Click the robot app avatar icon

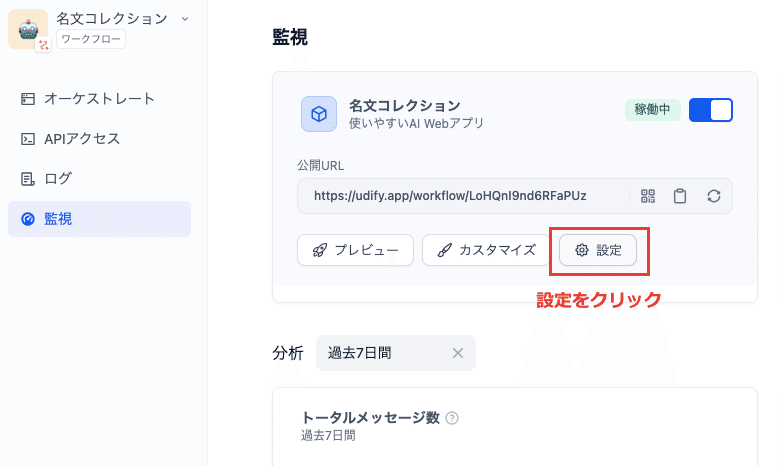pyautogui.click(x=28, y=29)
